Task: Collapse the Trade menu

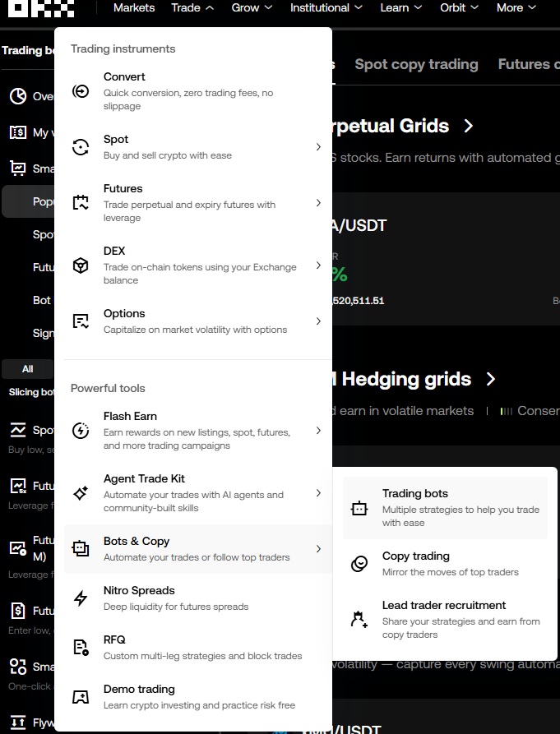Action: 192,7
